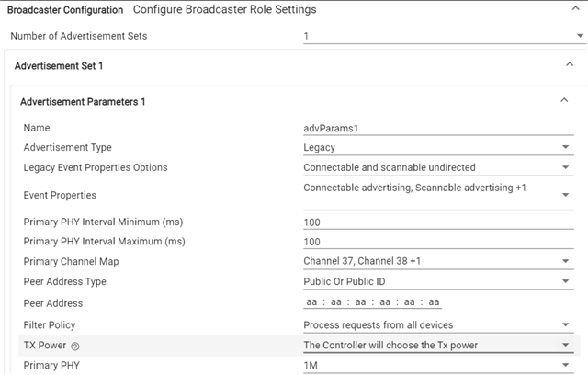Collapse the Broadcaster Configuration section chevron
588x375 pixels.
pyautogui.click(x=569, y=9)
